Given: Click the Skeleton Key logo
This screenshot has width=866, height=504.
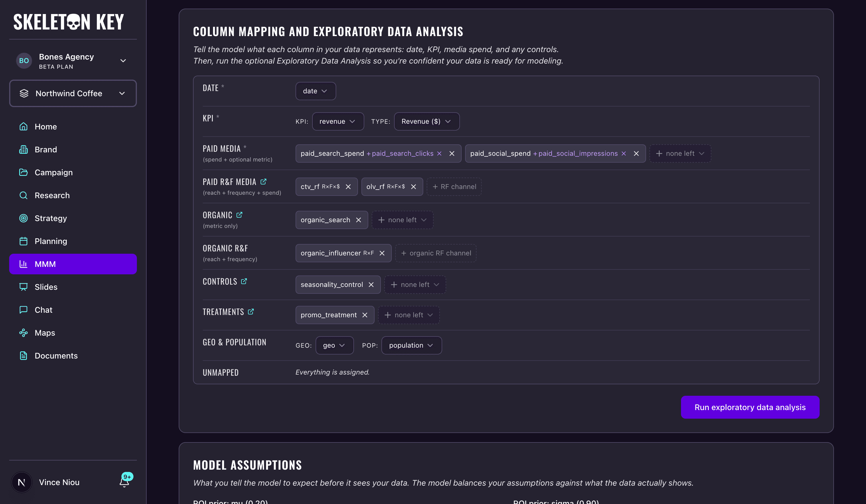Looking at the screenshot, I should 69,22.
